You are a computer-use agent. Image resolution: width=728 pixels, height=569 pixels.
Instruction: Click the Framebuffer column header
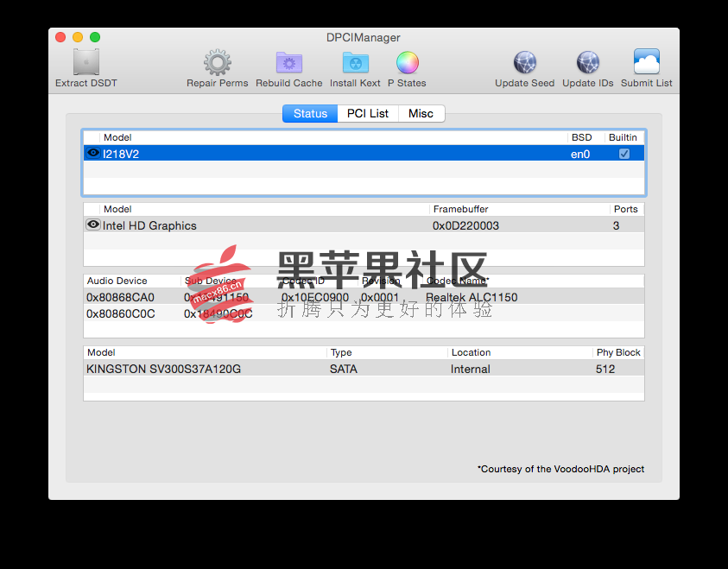(460, 209)
